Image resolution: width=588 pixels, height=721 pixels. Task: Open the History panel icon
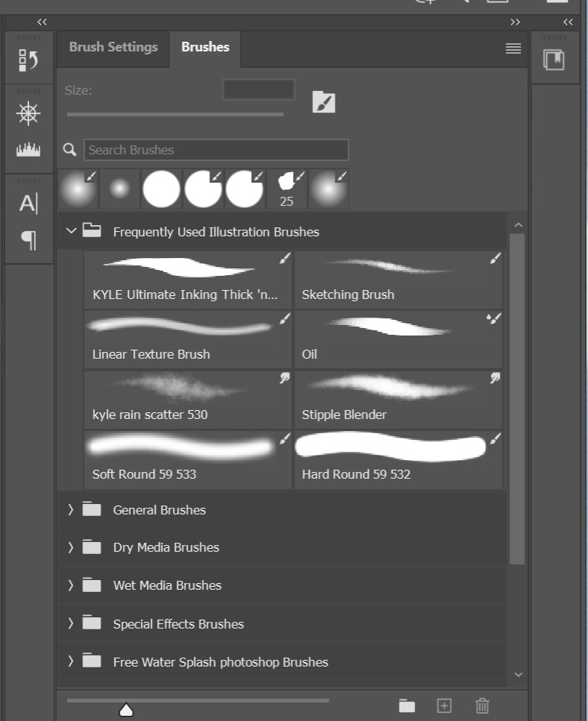click(x=28, y=60)
